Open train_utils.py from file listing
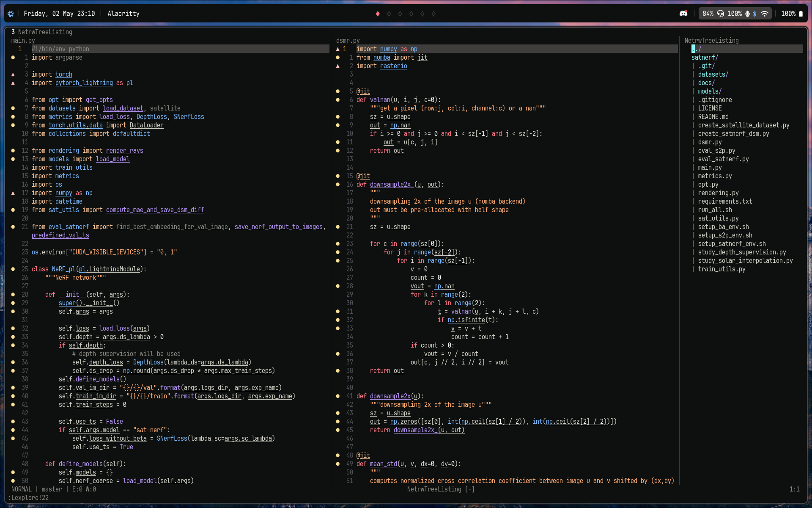 click(721, 269)
